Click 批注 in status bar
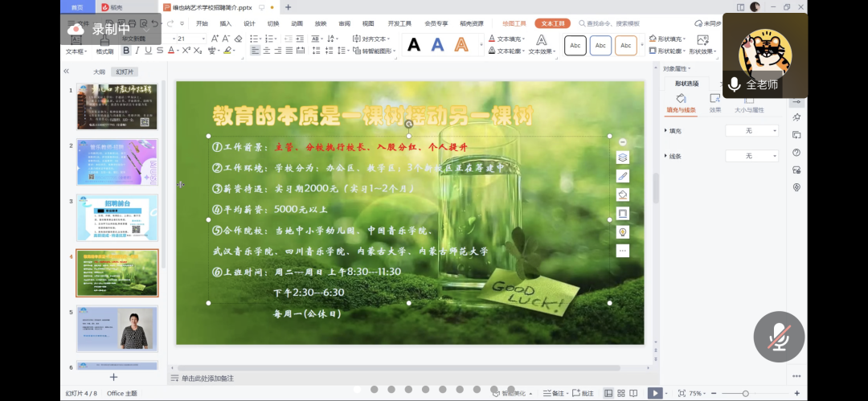 click(583, 393)
